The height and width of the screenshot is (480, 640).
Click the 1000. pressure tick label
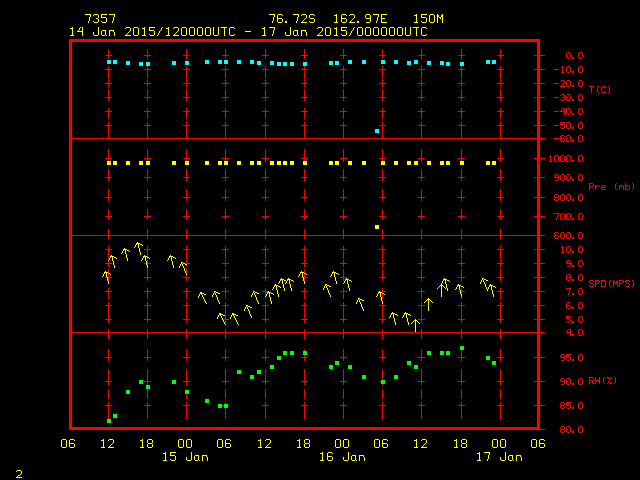[x=566, y=159]
